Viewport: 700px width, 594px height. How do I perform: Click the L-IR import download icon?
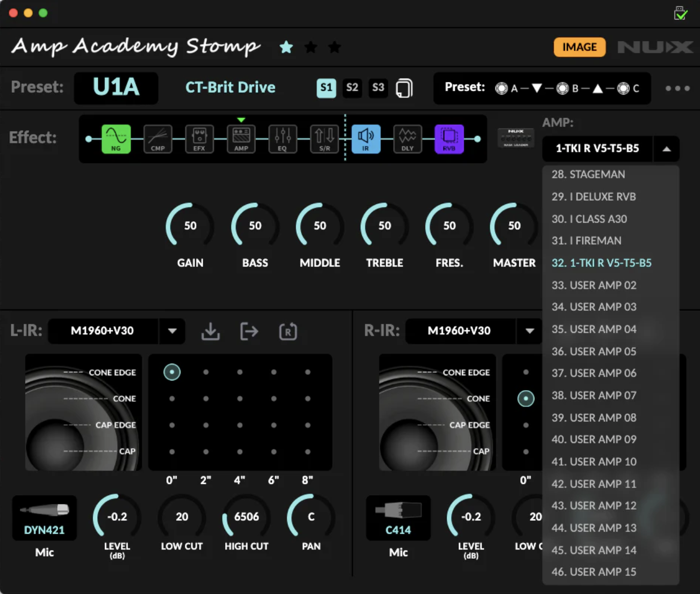coord(210,331)
